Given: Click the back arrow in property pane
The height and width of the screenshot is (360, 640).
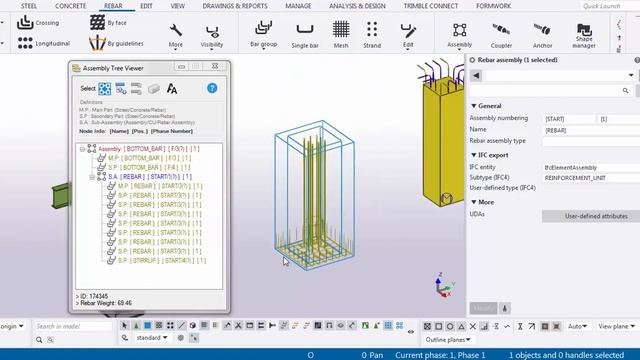Looking at the screenshot, I should click(476, 75).
